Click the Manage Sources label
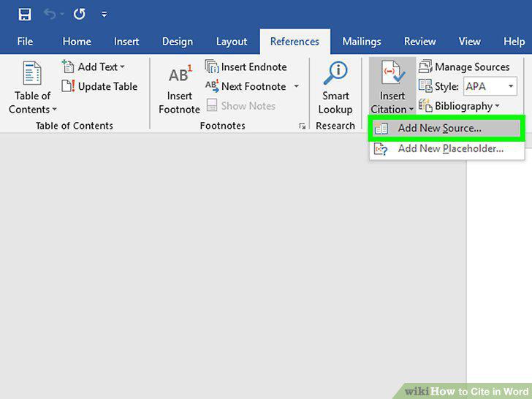532x399 pixels. point(472,67)
